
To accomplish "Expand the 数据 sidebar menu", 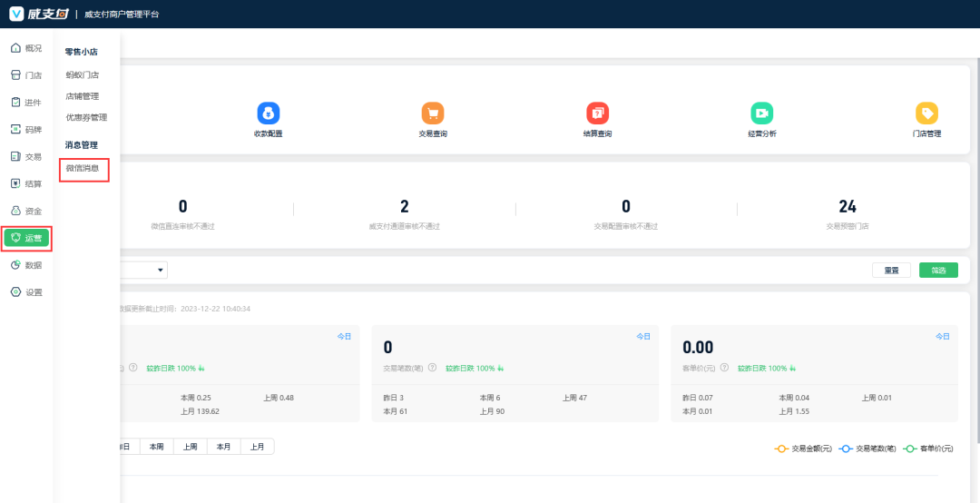I will (x=26, y=265).
